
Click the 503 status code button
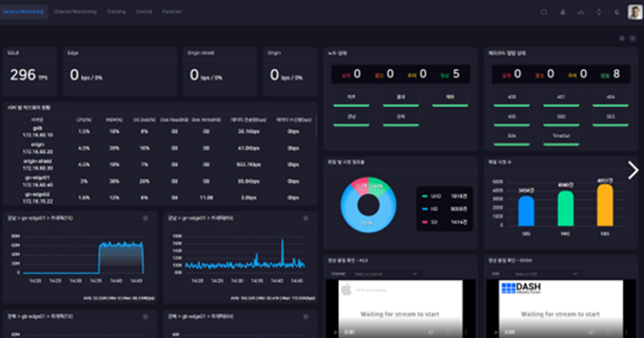point(611,117)
